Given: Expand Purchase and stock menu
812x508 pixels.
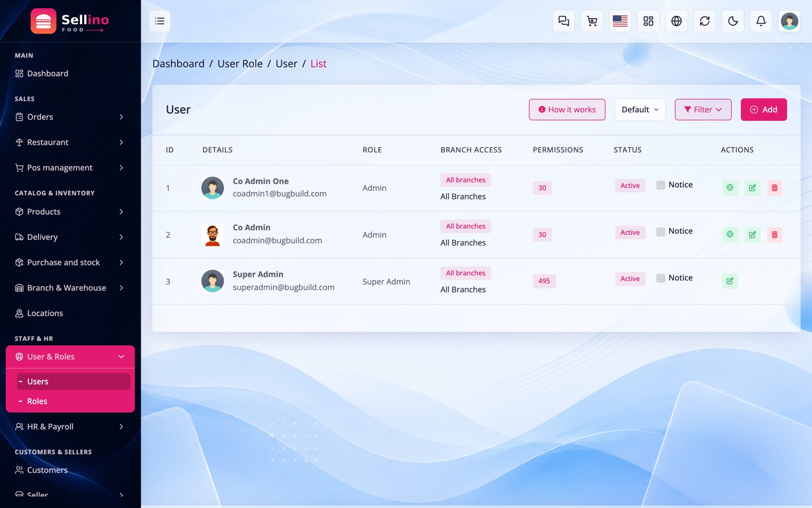Looking at the screenshot, I should [70, 262].
